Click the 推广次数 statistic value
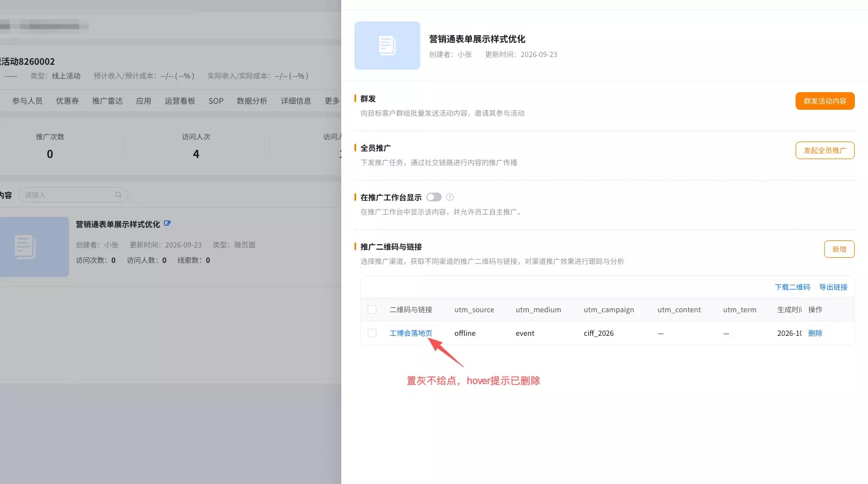 pos(50,154)
